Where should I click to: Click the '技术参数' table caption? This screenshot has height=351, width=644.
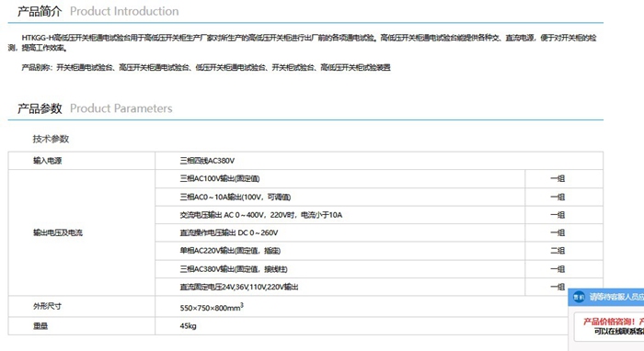tap(51, 139)
